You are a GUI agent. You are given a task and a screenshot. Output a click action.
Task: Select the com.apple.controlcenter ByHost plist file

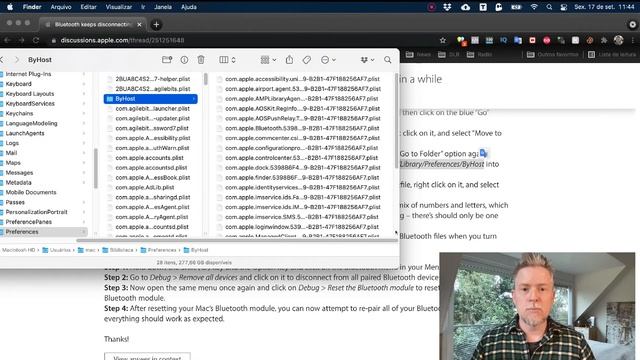point(302,158)
